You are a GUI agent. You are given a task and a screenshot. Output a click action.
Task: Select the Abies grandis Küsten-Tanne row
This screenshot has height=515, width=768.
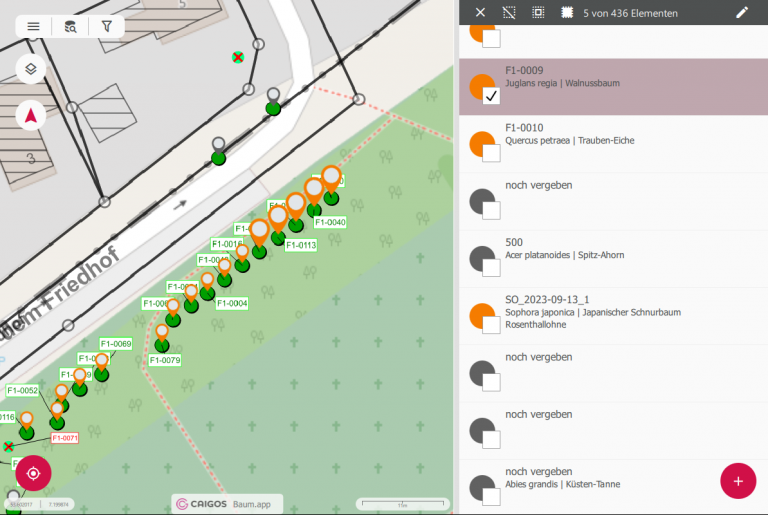pyautogui.click(x=613, y=487)
